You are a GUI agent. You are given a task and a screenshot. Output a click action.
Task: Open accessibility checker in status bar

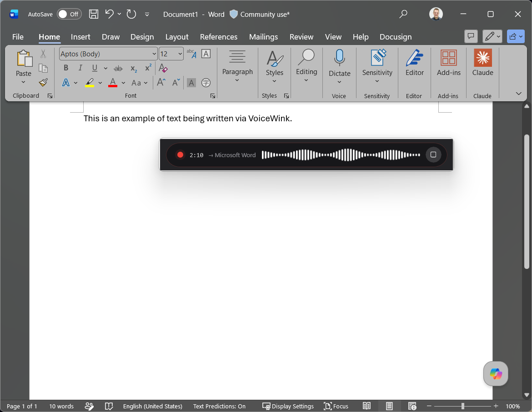[89, 406]
